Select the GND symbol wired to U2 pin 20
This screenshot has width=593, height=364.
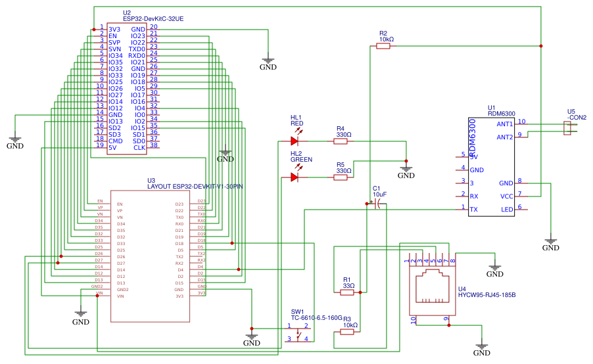tap(268, 64)
